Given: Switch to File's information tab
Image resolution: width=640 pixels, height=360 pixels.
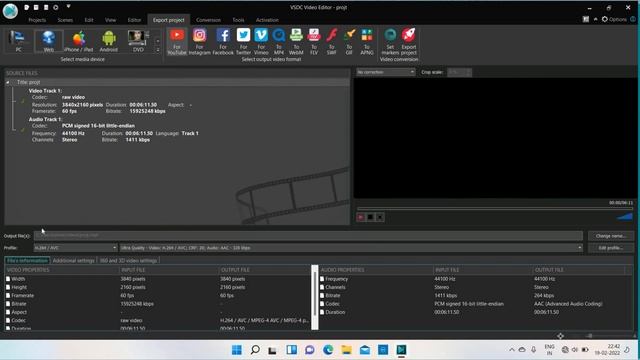Looking at the screenshot, I should click(x=27, y=260).
